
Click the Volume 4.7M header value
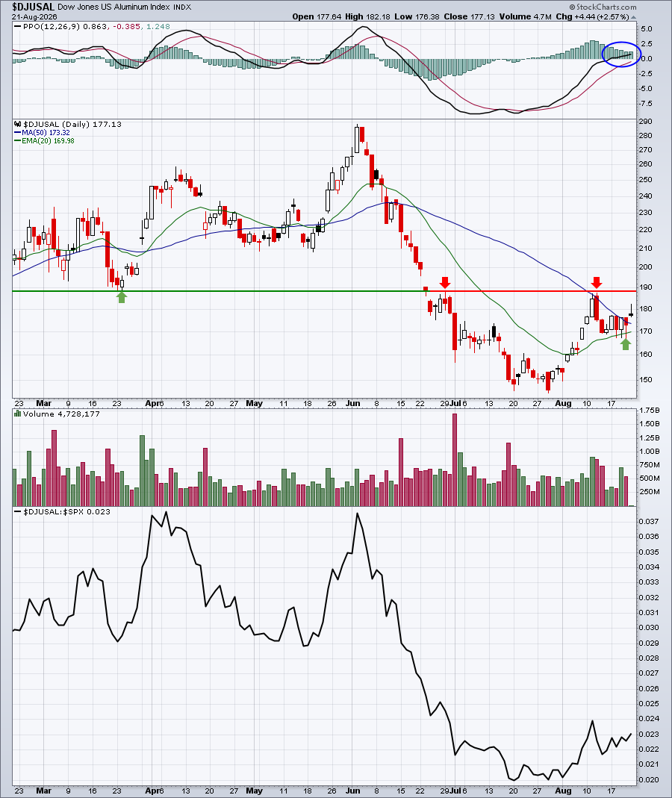pos(526,16)
